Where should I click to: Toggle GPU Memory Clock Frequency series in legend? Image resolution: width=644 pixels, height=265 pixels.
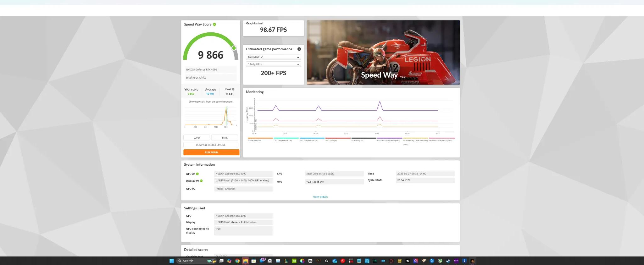tap(415, 141)
